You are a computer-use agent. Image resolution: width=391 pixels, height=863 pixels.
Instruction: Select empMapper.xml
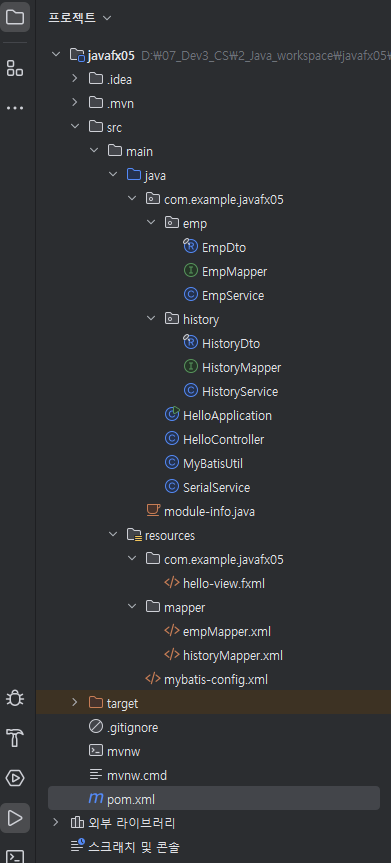pos(226,631)
